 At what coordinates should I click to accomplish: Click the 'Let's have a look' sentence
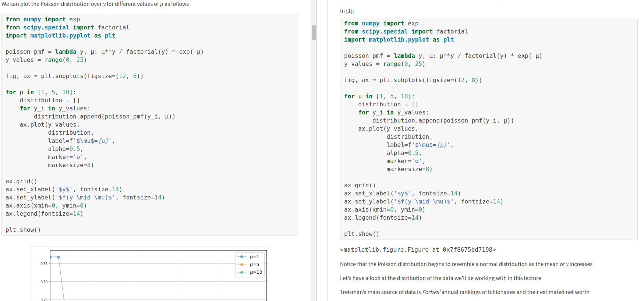tap(440, 278)
